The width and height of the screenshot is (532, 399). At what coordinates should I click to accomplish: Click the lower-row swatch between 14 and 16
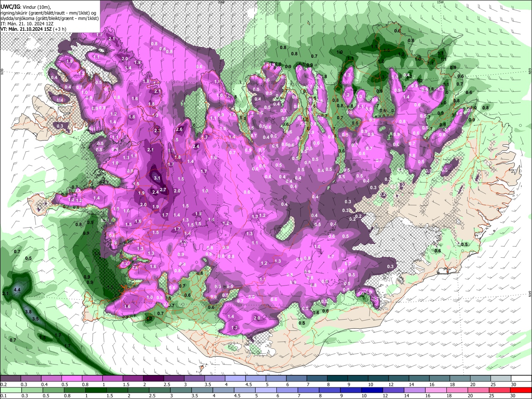pyautogui.click(x=414, y=390)
